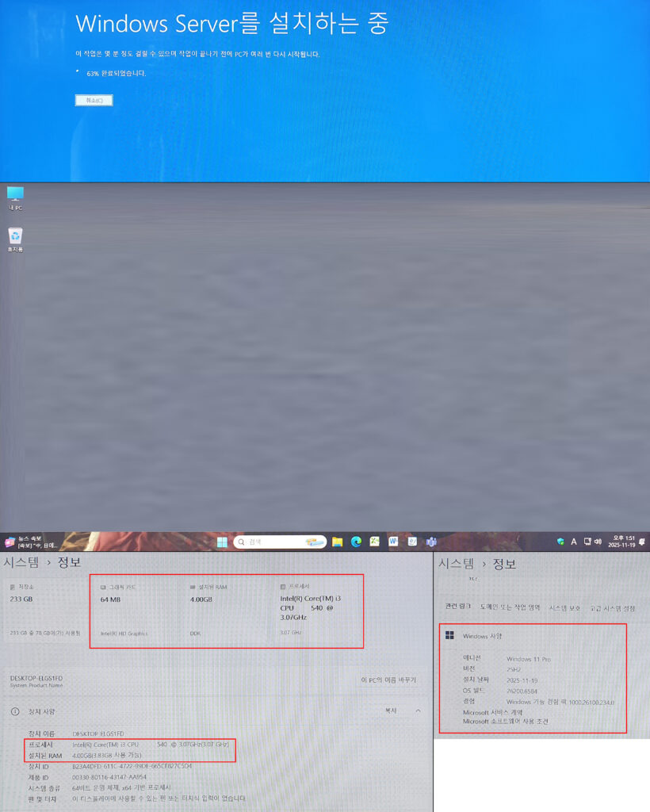Launch Excel from the taskbar

point(375,541)
